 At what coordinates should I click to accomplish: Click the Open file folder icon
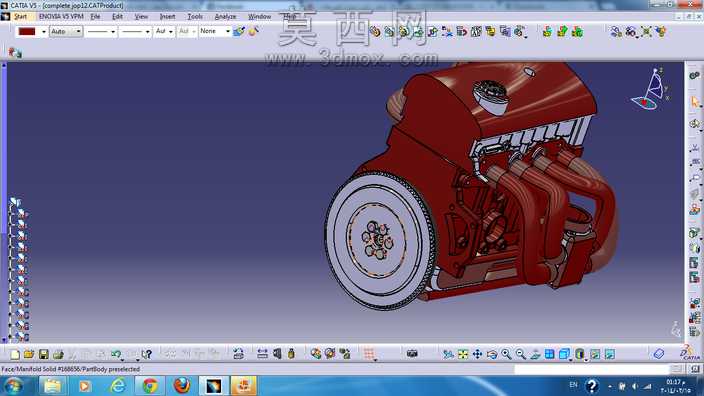pos(29,354)
